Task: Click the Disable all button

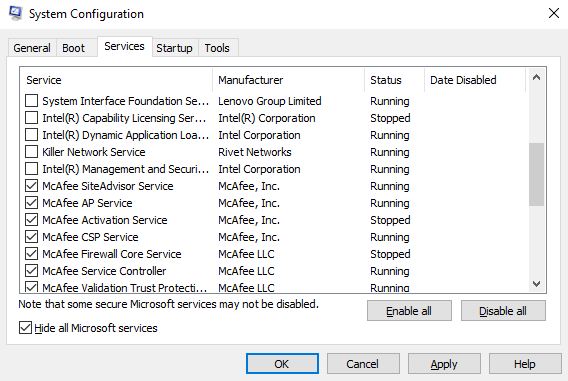Action: coord(503,311)
